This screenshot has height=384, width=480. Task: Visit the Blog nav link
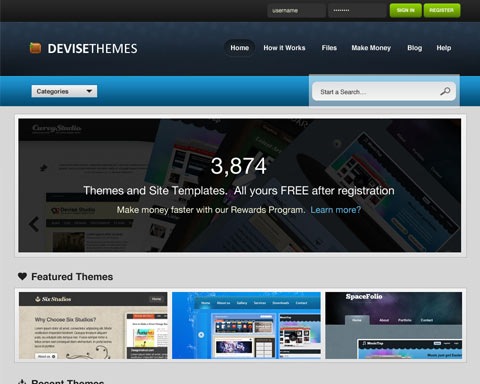click(x=415, y=48)
